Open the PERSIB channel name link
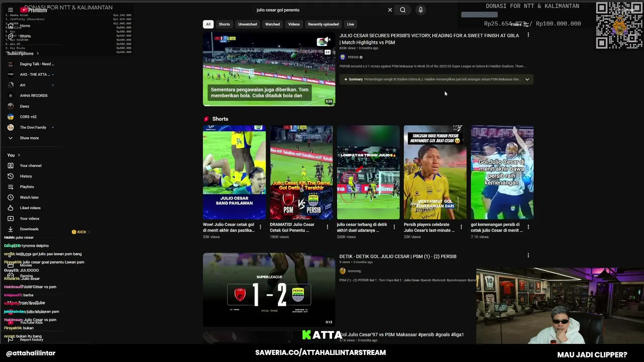 pyautogui.click(x=353, y=57)
